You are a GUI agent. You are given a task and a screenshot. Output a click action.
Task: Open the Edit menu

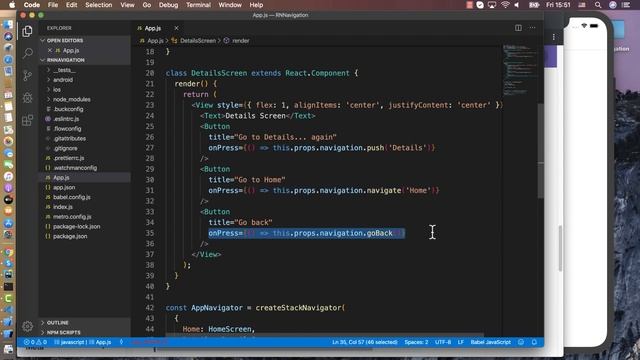(x=71, y=5)
